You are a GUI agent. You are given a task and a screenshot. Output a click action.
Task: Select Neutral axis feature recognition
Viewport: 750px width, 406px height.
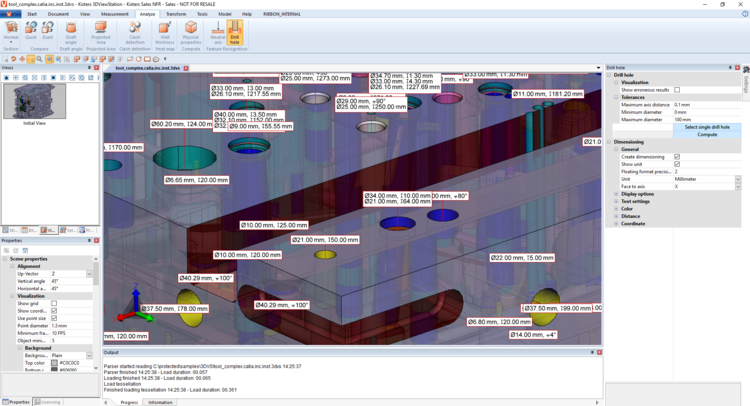[218, 33]
